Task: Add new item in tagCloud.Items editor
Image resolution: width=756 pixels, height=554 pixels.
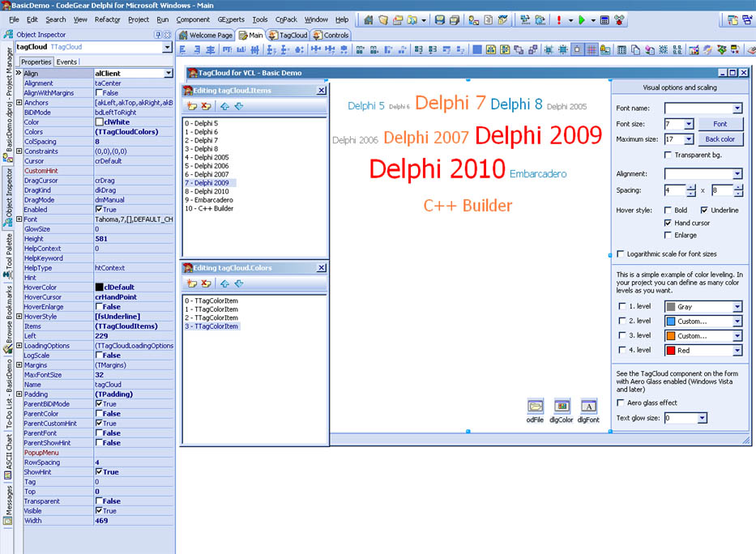Action: tap(192, 106)
